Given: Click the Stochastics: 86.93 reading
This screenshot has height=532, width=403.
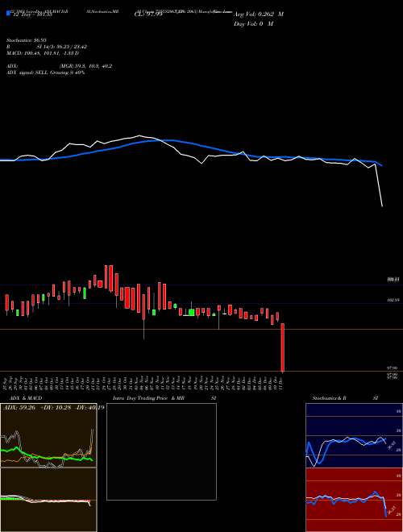Looking at the screenshot, I should pos(26,40).
